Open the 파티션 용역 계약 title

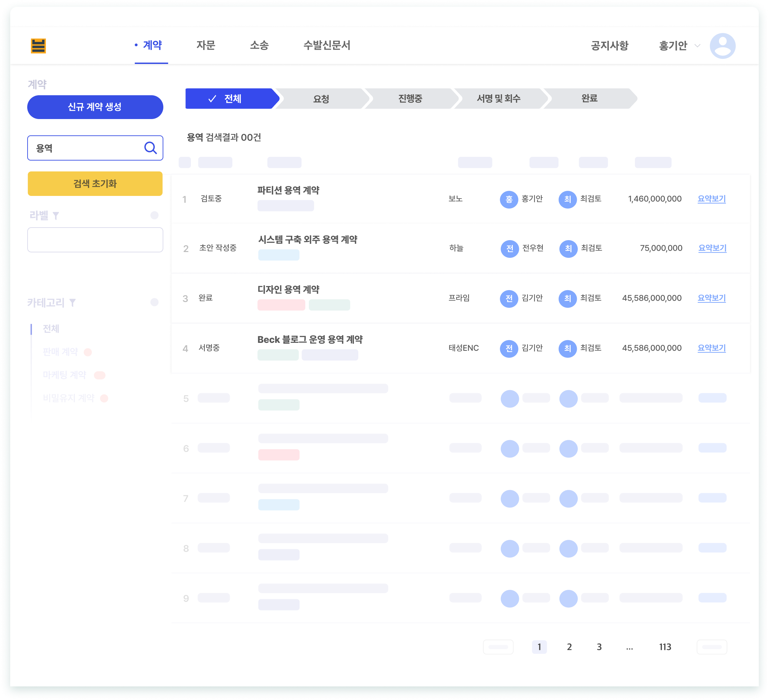click(288, 190)
